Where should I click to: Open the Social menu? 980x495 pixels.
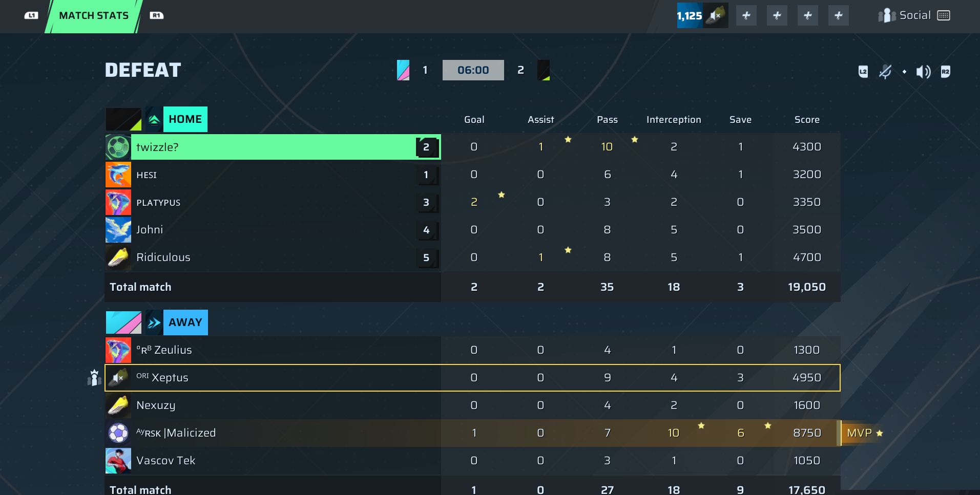[914, 15]
